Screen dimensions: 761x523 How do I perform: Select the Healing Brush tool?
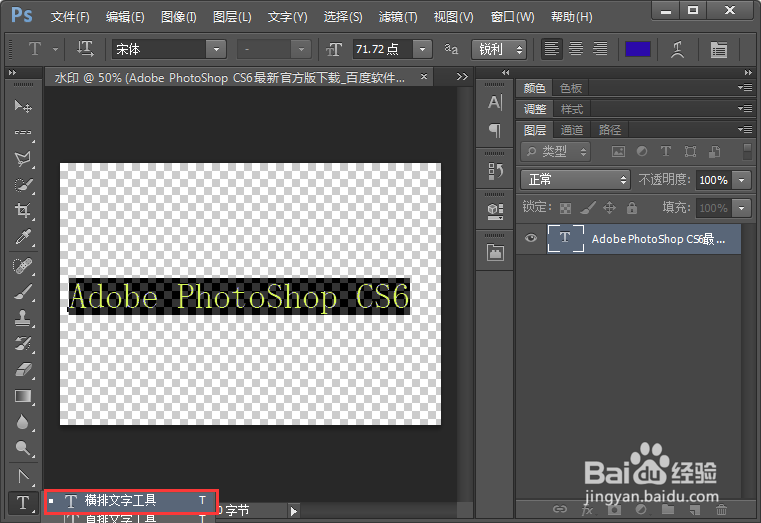point(23,265)
